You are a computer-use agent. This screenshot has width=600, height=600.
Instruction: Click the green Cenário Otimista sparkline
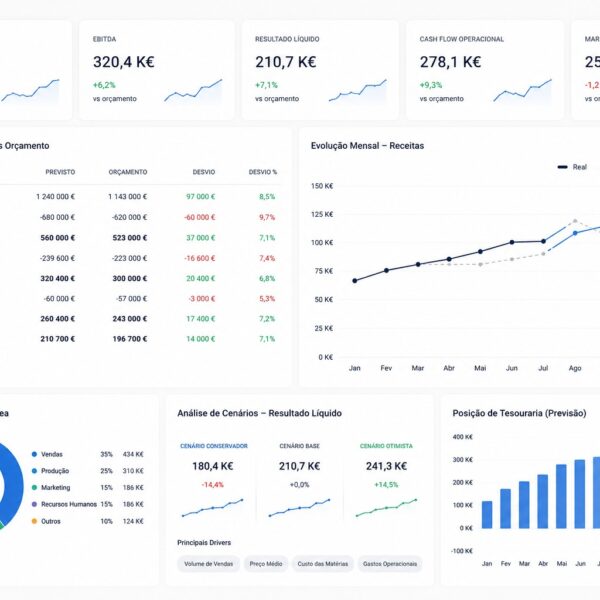(386, 508)
